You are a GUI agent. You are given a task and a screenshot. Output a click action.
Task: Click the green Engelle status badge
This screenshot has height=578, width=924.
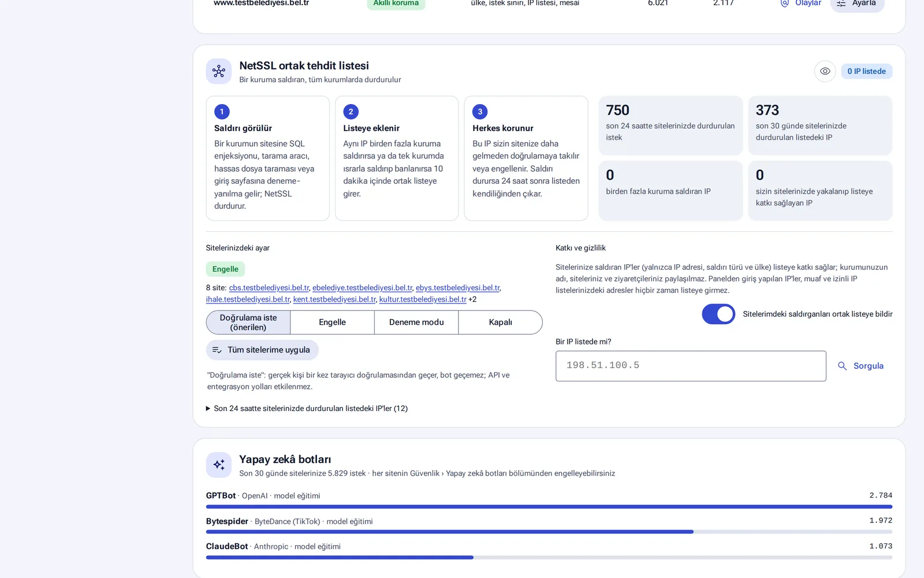225,269
